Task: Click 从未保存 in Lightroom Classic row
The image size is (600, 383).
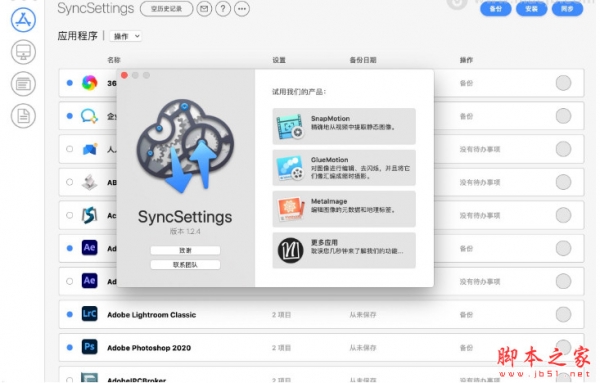Action: point(363,315)
